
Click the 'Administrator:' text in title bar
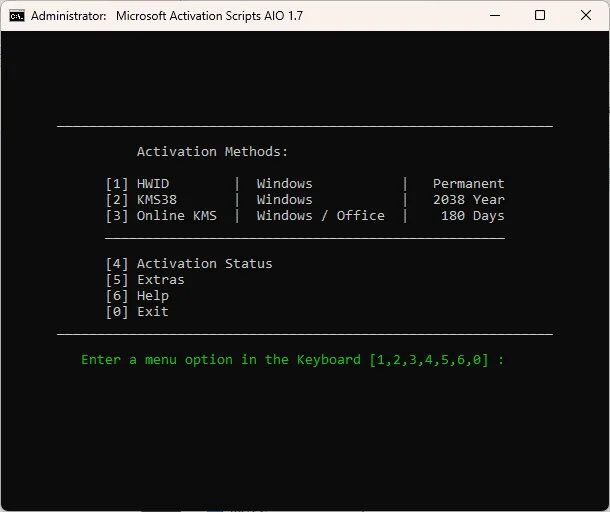tap(69, 16)
